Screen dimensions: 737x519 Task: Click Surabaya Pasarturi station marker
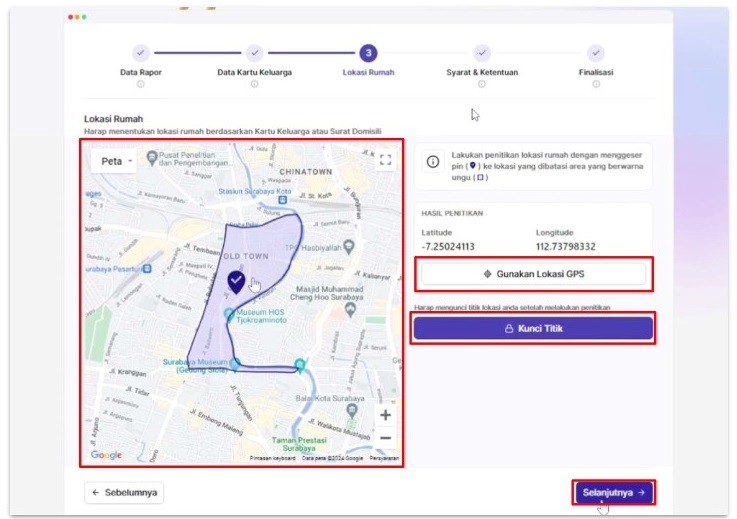147,268
